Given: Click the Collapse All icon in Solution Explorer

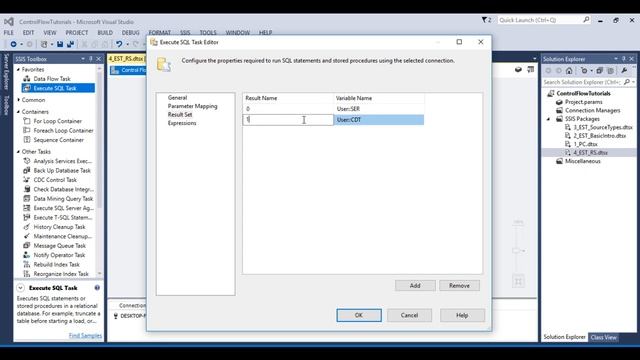Looking at the screenshot, I should point(600,71).
